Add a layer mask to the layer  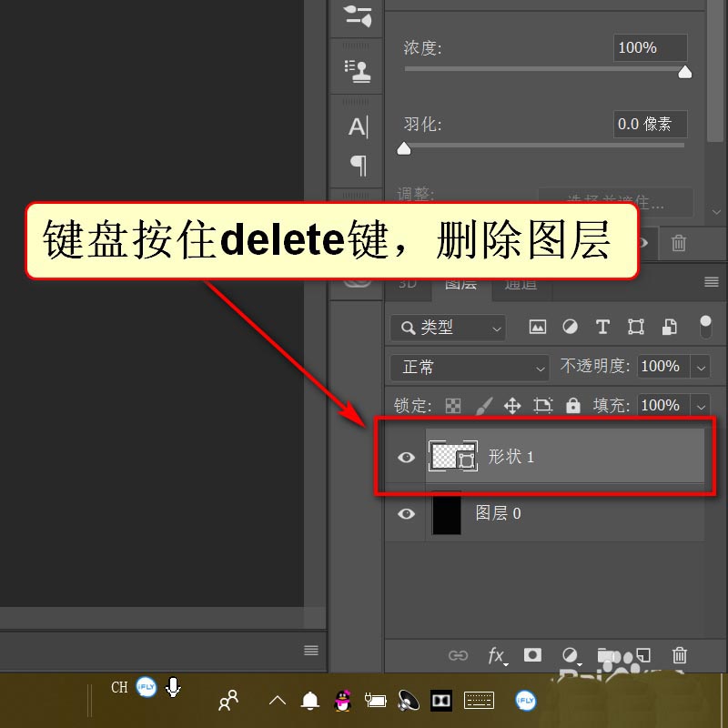pyautogui.click(x=532, y=654)
